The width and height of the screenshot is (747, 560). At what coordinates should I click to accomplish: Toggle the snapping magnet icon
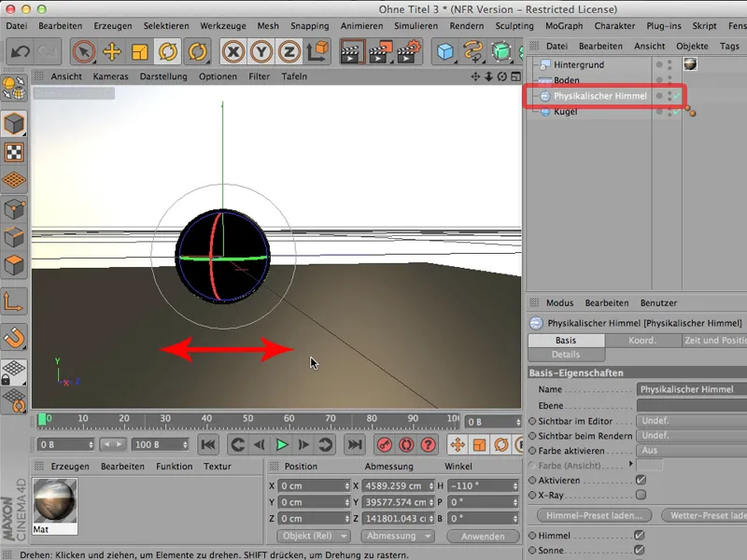click(14, 338)
